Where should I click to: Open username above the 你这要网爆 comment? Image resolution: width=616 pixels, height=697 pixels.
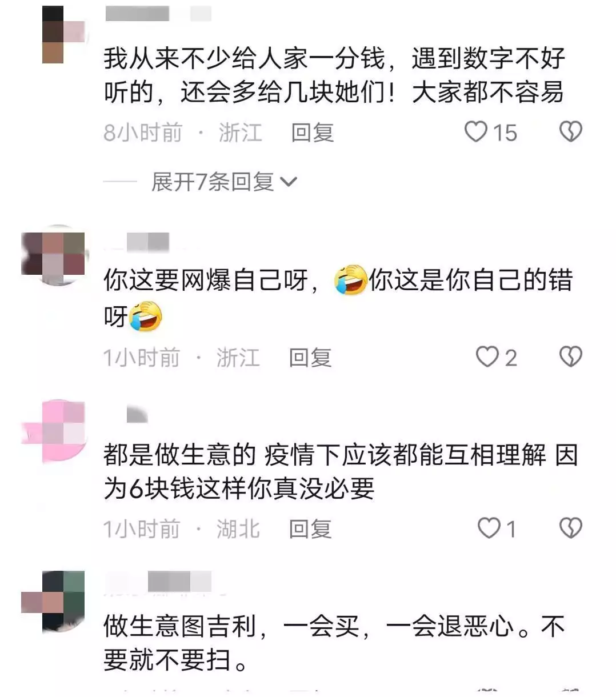(x=137, y=242)
